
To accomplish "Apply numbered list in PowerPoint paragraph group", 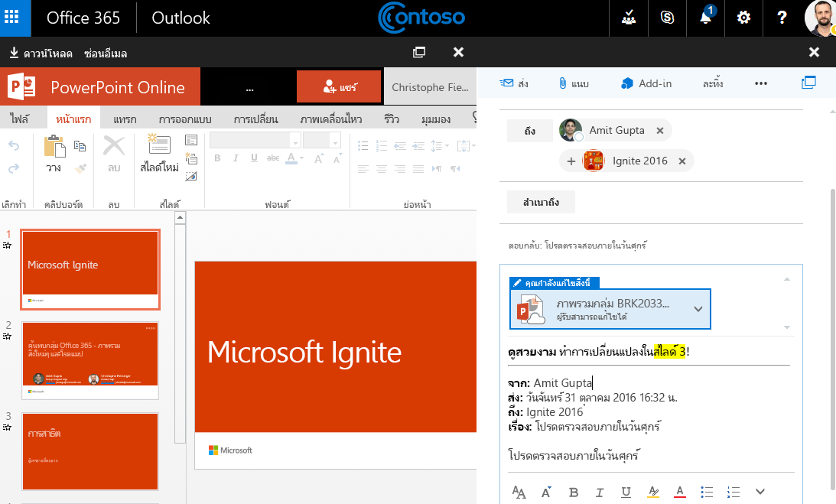I will click(x=381, y=145).
